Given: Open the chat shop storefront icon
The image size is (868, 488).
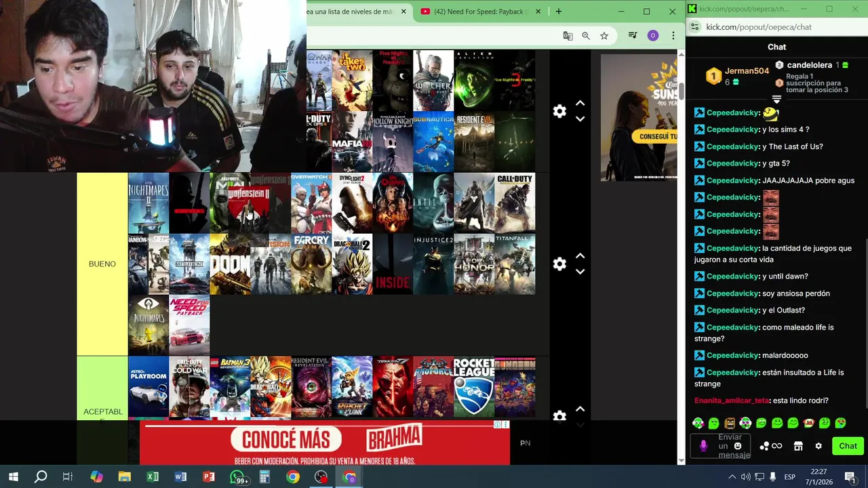Looking at the screenshot, I should point(798,446).
